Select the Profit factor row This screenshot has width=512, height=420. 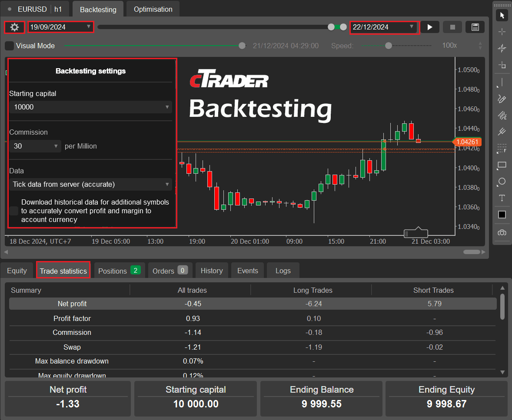pyautogui.click(x=253, y=318)
